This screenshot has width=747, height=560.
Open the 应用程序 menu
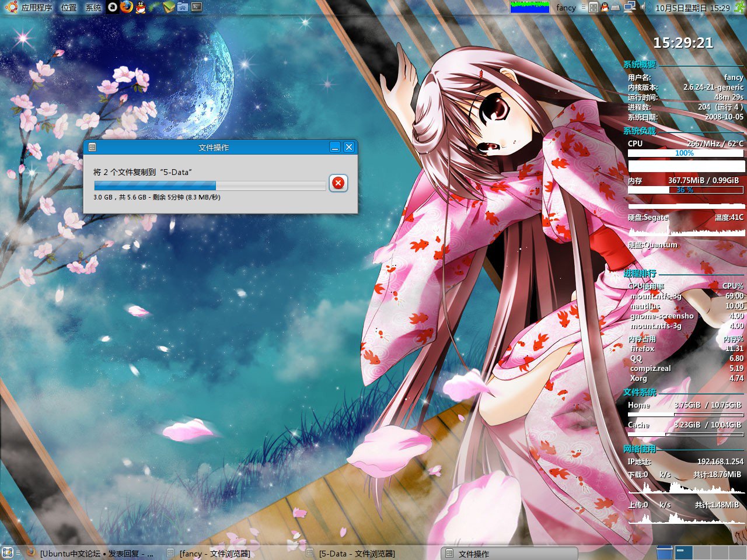36,8
